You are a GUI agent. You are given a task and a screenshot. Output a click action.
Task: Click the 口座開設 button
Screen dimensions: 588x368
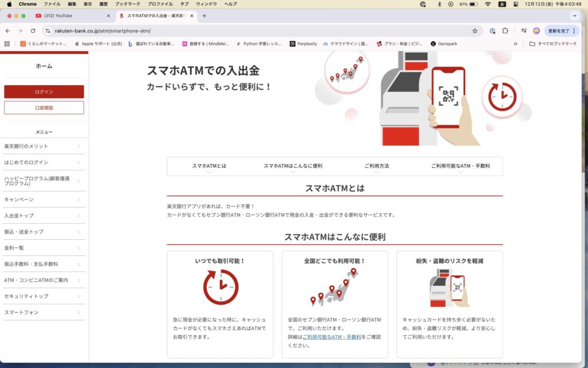coord(44,108)
